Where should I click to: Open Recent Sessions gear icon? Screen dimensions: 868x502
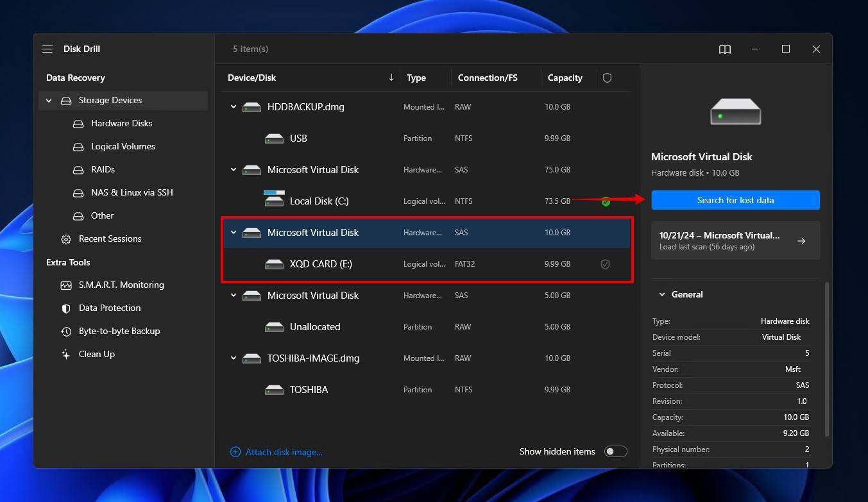tap(66, 239)
